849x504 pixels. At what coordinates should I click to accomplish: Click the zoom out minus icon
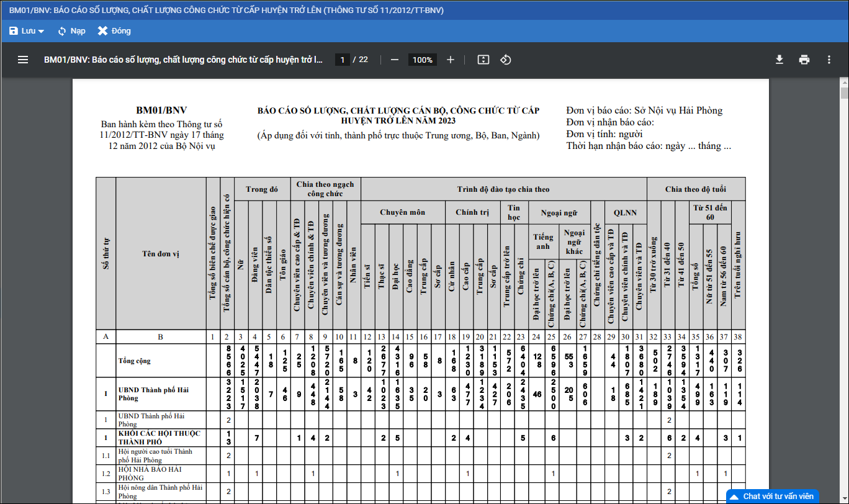click(395, 60)
